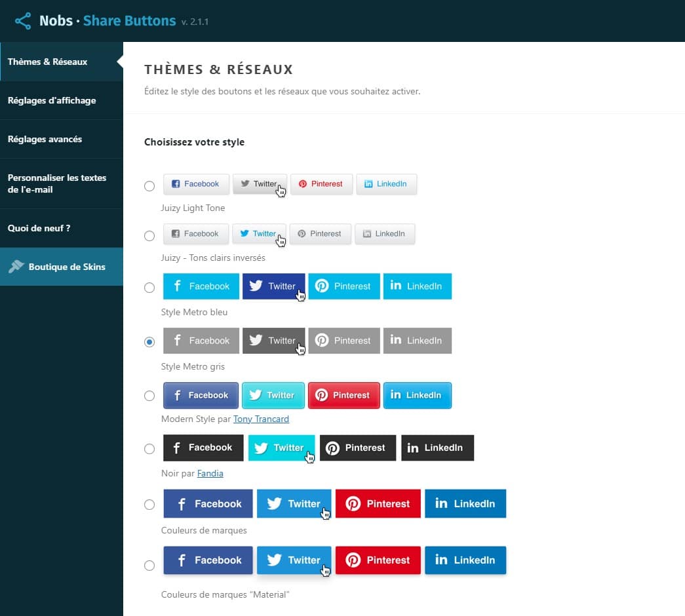Click the paint roller icon beside Boutique de Skins
The image size is (685, 616).
pos(16,267)
